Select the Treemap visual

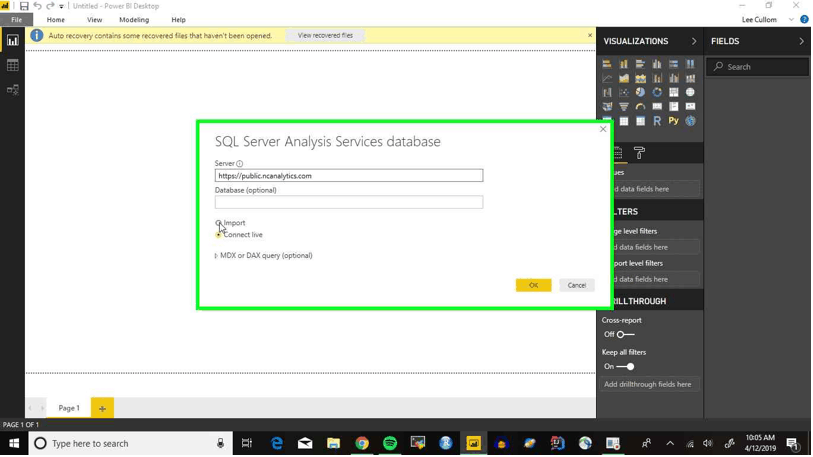674,92
